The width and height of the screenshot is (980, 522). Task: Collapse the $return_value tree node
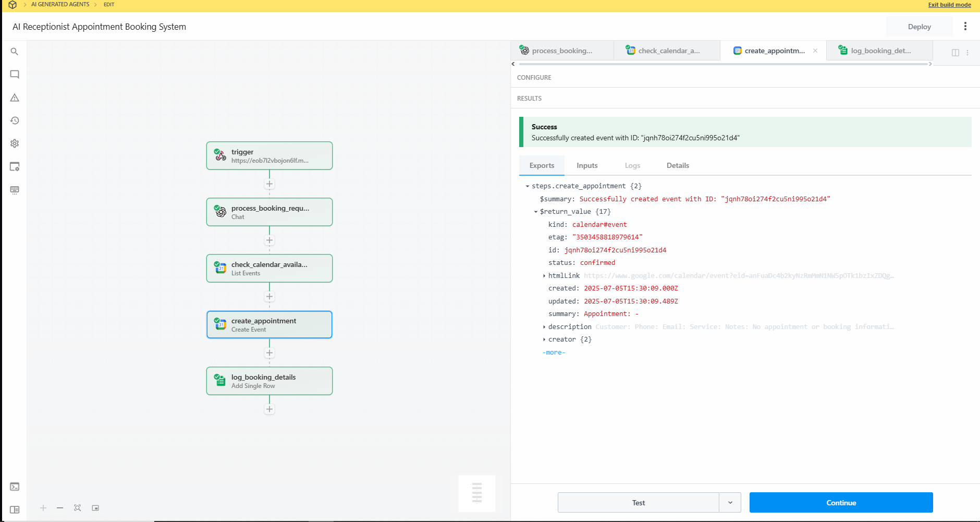click(536, 212)
